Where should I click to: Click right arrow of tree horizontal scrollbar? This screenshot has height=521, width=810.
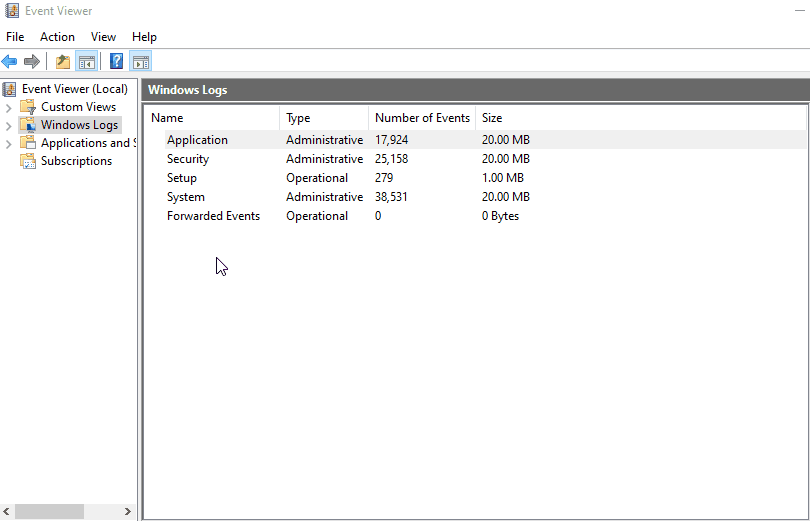pos(128,512)
